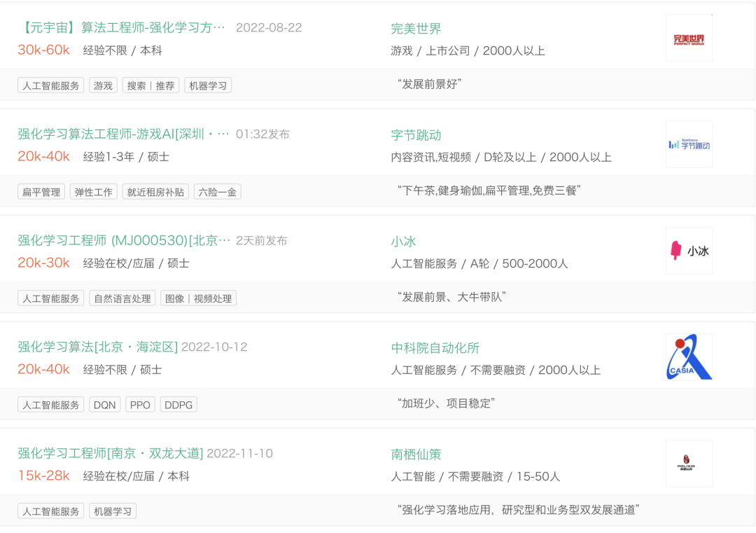Screen dimensions: 756x533
Task: Open the 字节跳动 company link
Action: click(416, 135)
